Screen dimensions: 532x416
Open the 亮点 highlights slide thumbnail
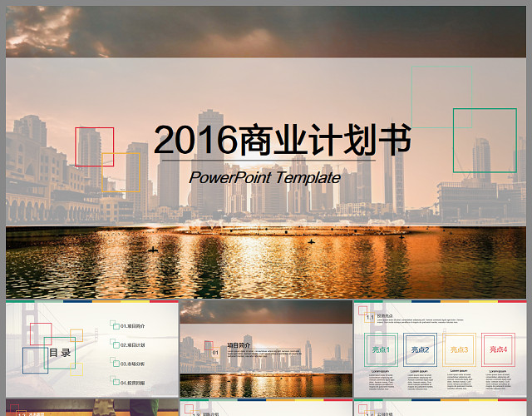coord(440,349)
